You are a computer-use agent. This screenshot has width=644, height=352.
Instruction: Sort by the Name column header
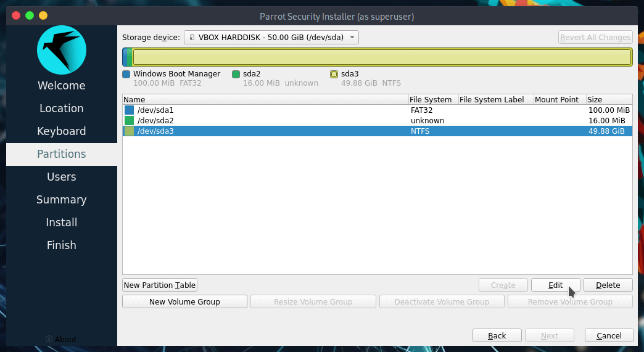pos(265,99)
